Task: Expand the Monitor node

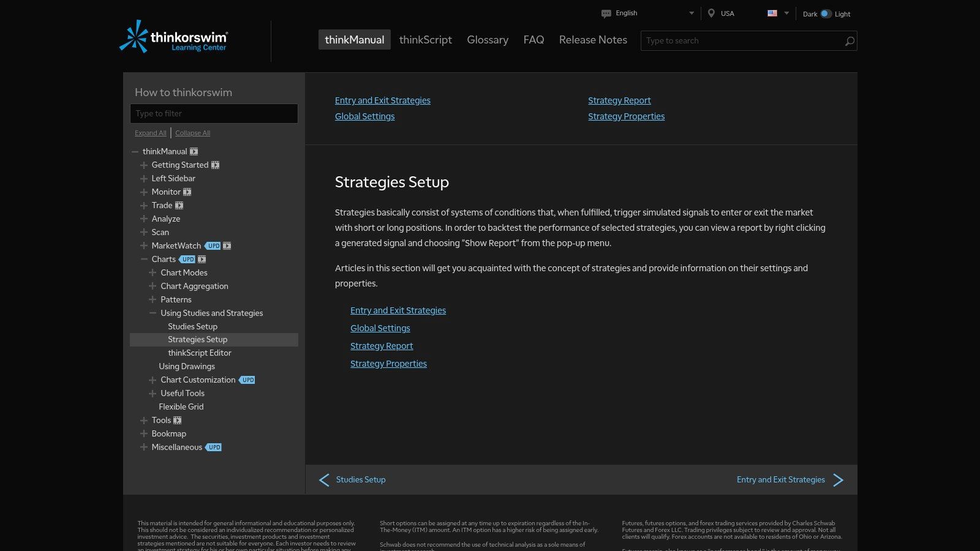Action: (144, 192)
